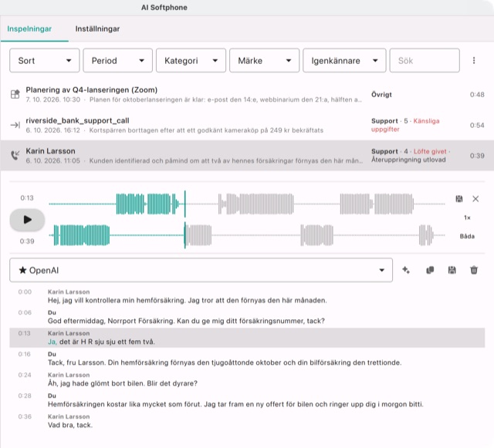Jump to the 0:36 transcript timestamp
Viewport: 494px width, 448px height.
click(25, 416)
